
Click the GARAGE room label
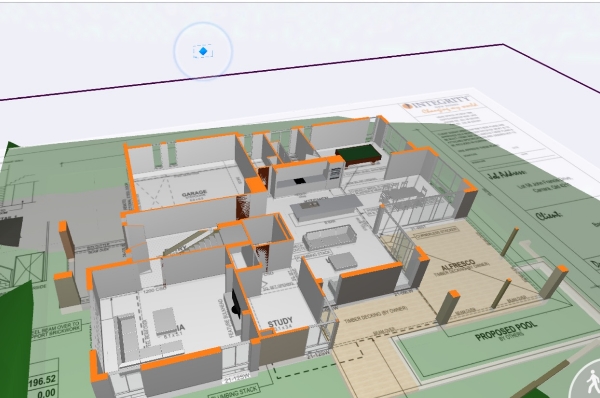point(194,194)
